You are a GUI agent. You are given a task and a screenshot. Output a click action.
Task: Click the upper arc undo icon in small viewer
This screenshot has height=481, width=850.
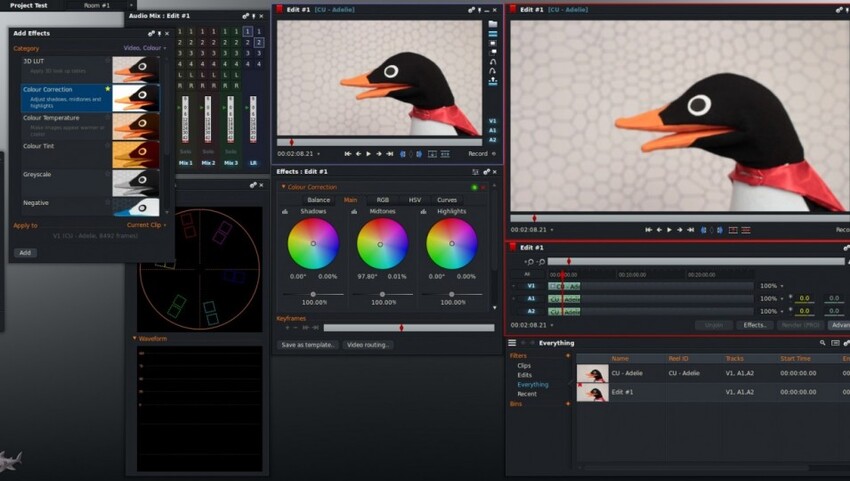coord(493,62)
